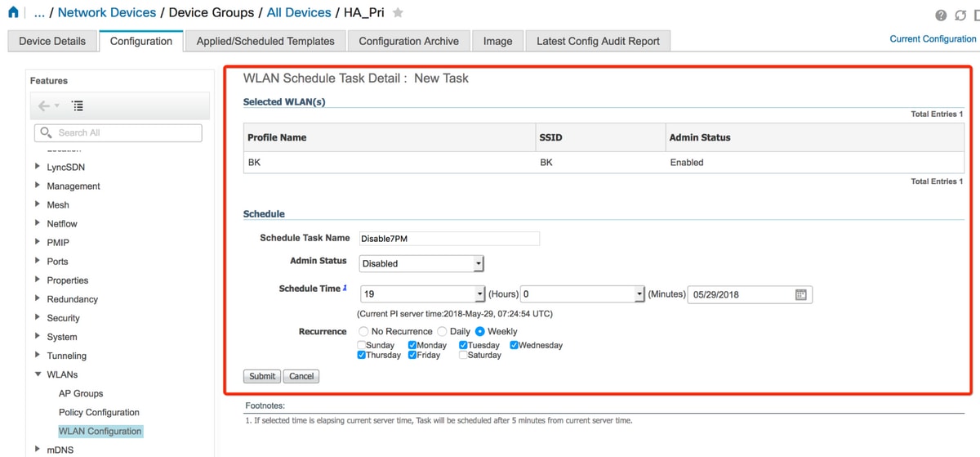Refresh page using circular arrow icon
The image size is (980, 457).
pos(960,16)
